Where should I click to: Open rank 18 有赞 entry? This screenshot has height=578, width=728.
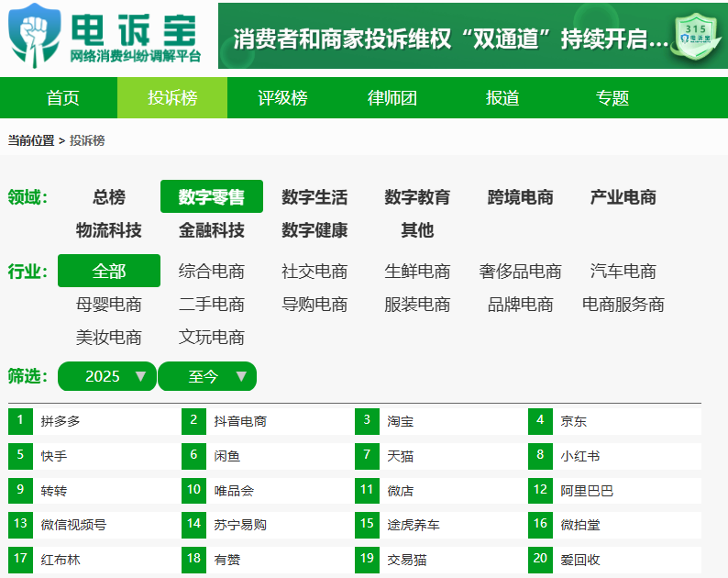(266, 560)
